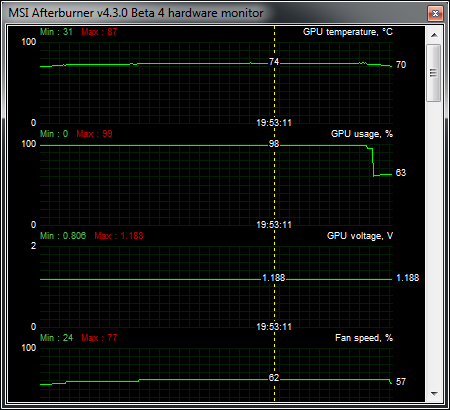Click the GPU usage Max : 99 label
Screen dimensions: 450x410
pyautogui.click(x=94, y=134)
